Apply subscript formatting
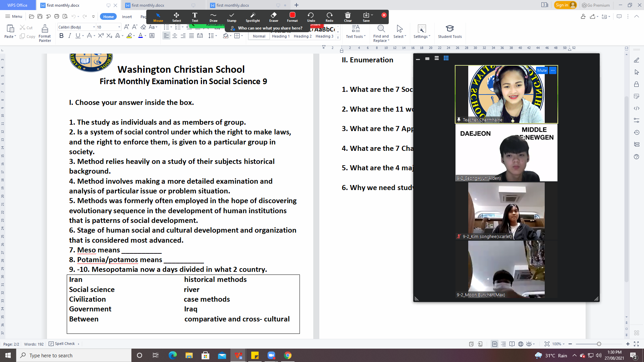Screen dimensions: 644x362 109,36
